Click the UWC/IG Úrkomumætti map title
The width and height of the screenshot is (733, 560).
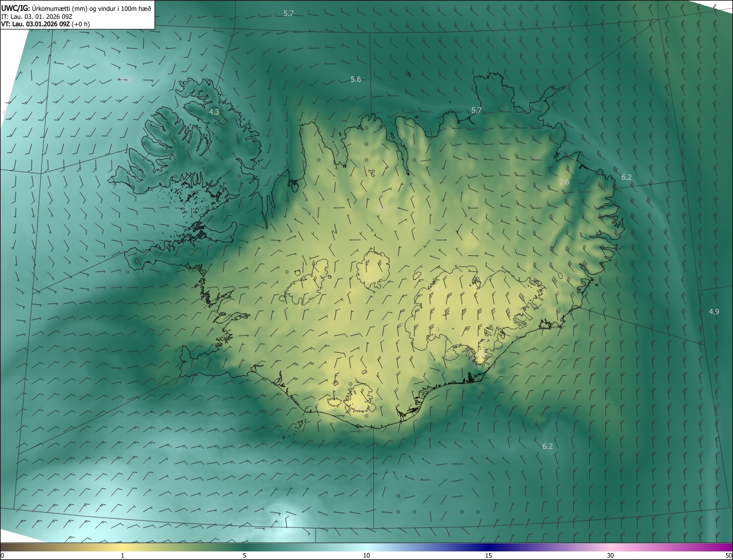pyautogui.click(x=76, y=7)
